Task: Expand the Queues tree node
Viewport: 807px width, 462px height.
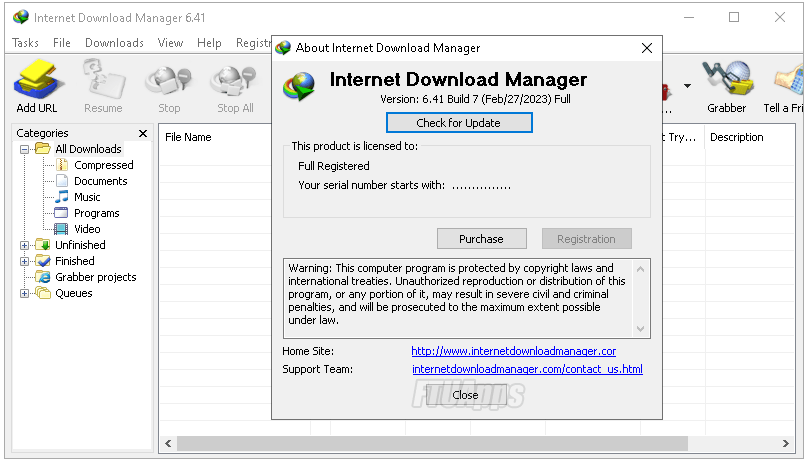Action: pyautogui.click(x=24, y=293)
